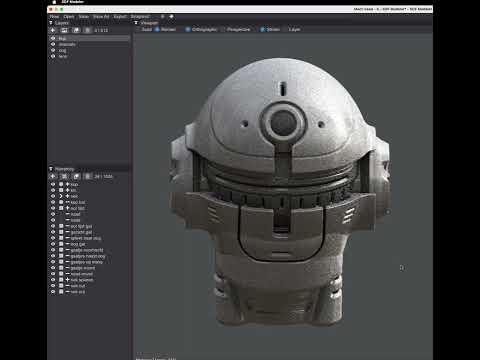Click the square shading box of the last Hierarchy item
Viewport: 480px width, 360px height.
click(x=61, y=292)
